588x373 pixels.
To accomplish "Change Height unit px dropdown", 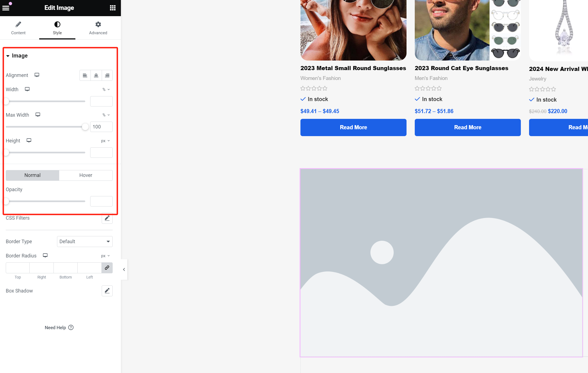I will click(105, 141).
